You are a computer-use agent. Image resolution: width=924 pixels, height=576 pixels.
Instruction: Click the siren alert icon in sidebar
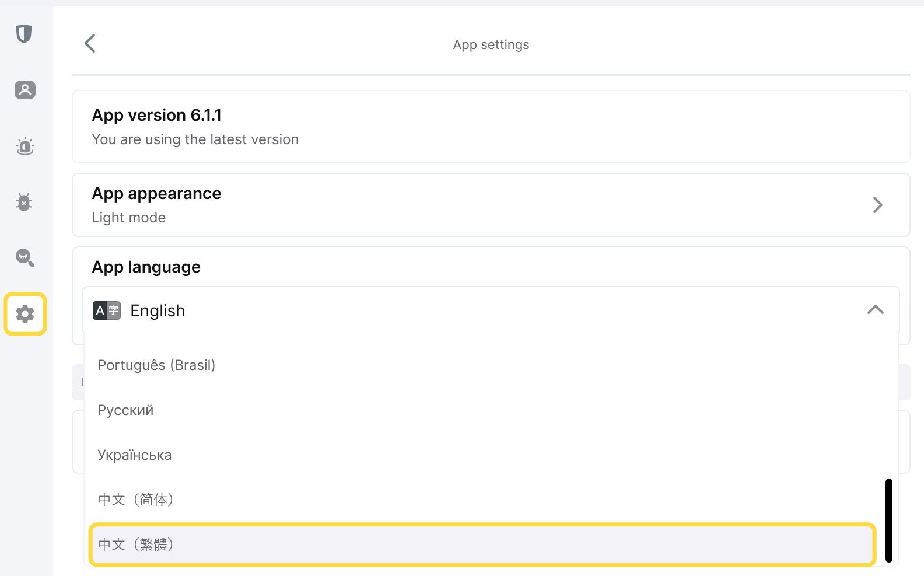click(x=25, y=146)
